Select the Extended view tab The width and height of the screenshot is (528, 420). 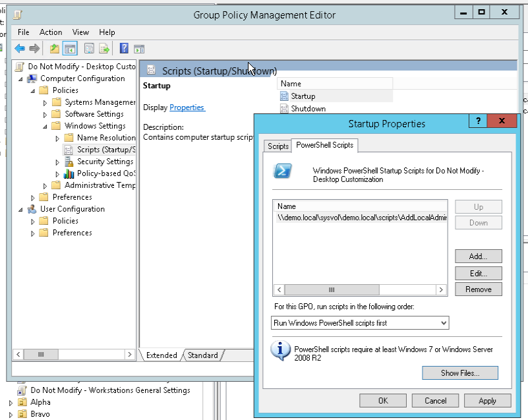tap(161, 355)
